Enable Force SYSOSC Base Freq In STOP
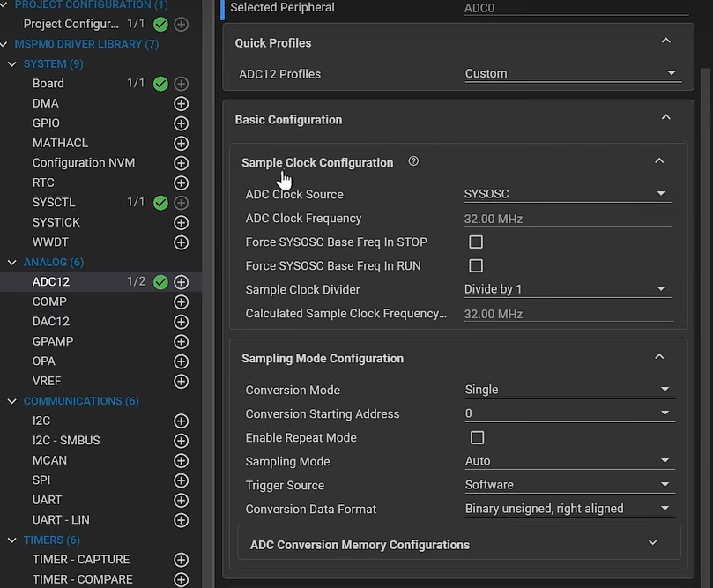The height and width of the screenshot is (588, 713). 476,242
